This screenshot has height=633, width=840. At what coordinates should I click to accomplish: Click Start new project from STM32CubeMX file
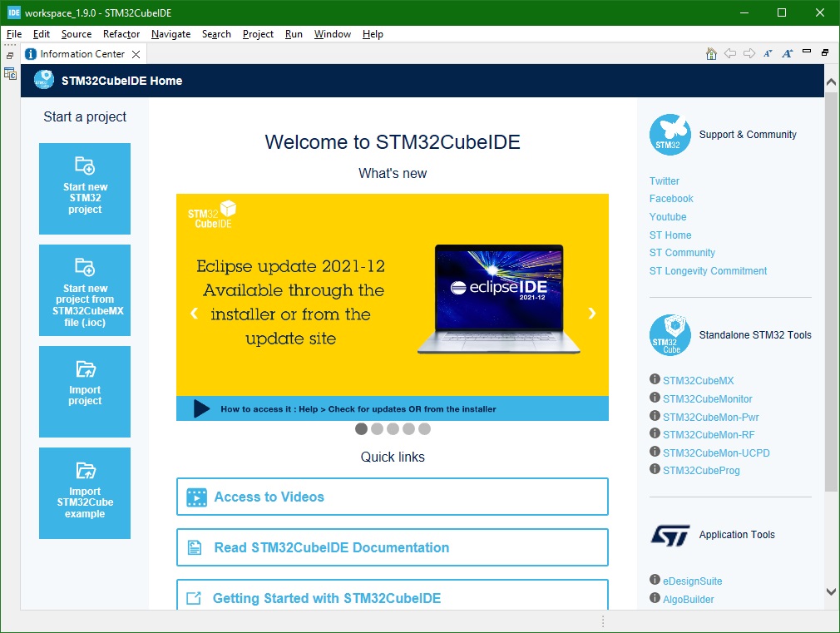(85, 290)
